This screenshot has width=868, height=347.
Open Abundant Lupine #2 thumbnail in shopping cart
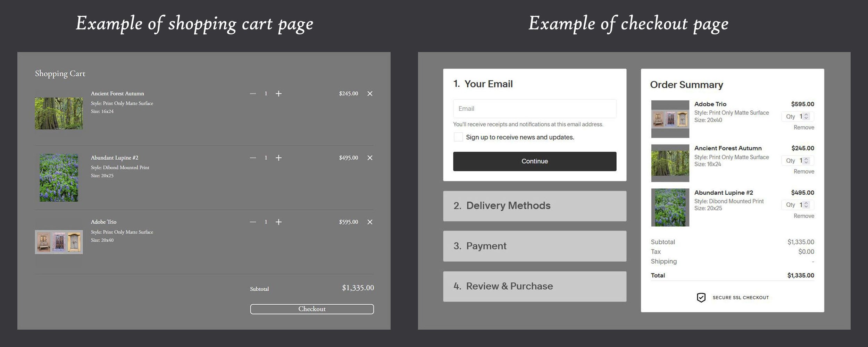[59, 178]
